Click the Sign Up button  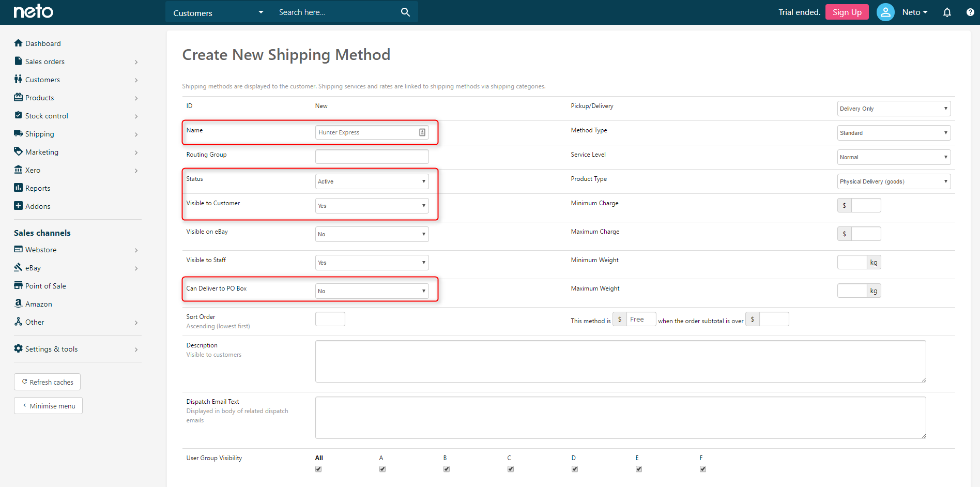coord(847,12)
